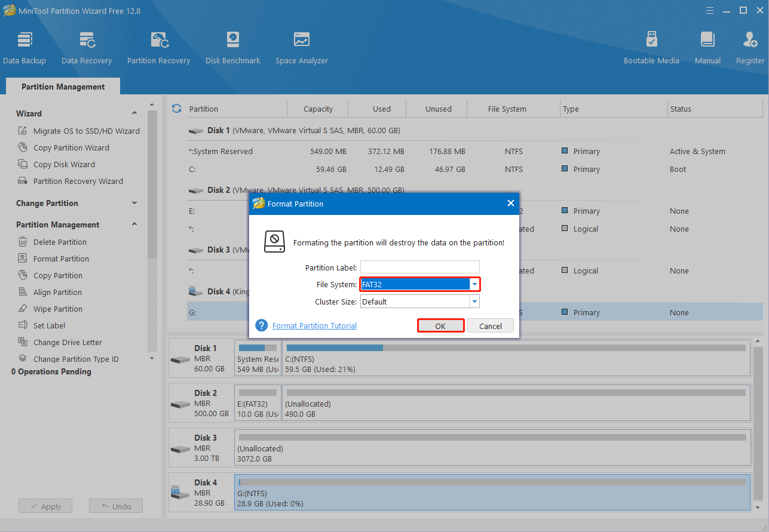Open Space Analyzer
Screen dimensions: 769x532
click(x=302, y=48)
